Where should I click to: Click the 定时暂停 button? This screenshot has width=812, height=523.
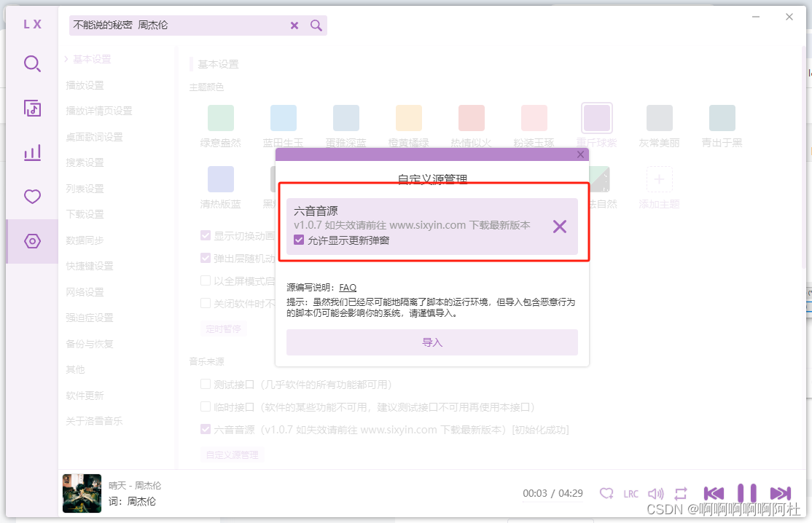pos(223,329)
